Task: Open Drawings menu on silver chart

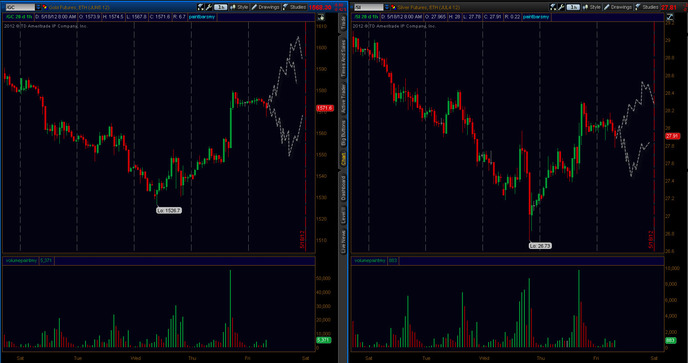Action: [x=617, y=7]
